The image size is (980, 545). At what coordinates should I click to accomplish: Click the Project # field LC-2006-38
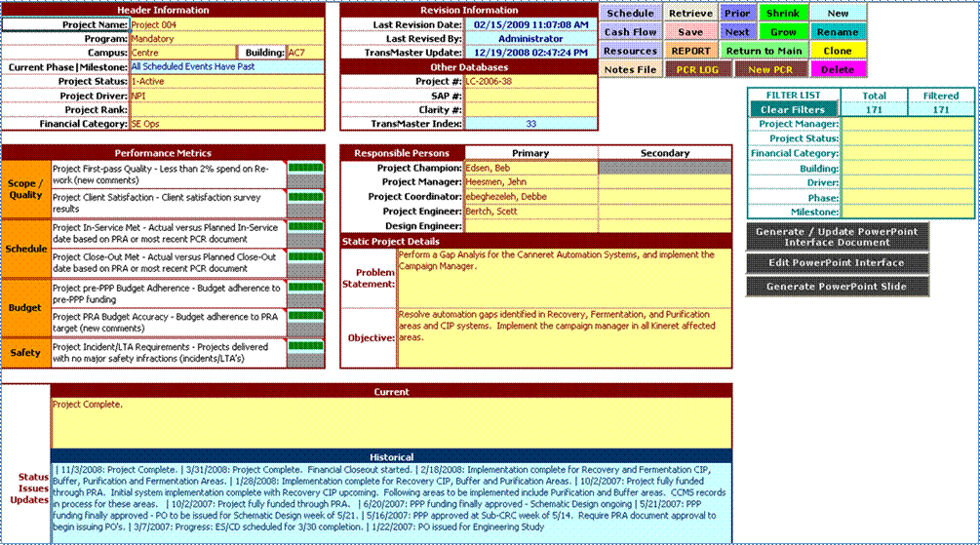click(x=530, y=81)
